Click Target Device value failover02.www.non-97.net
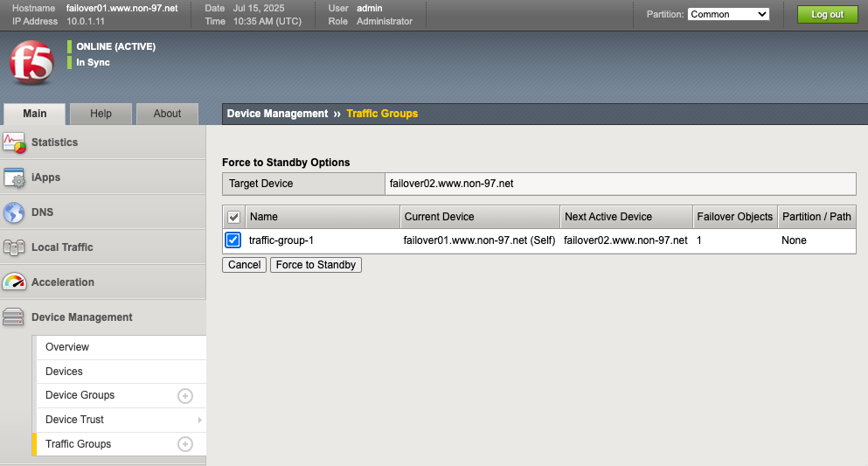 (452, 184)
